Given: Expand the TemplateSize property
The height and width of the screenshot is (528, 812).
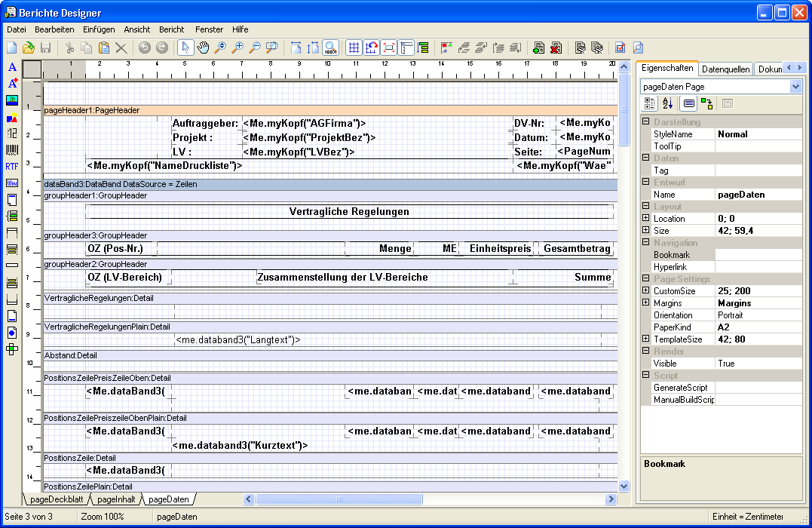Looking at the screenshot, I should tap(646, 339).
